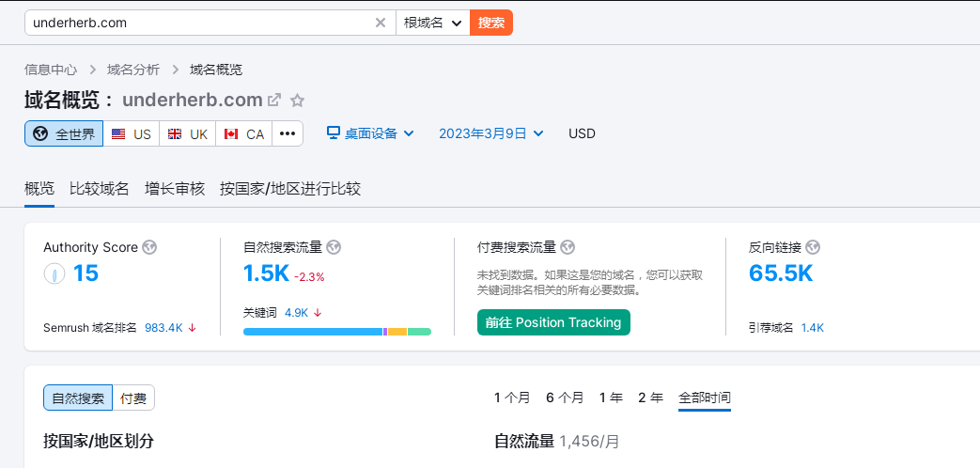Image resolution: width=980 pixels, height=468 pixels.
Task: Open the 4.9K keywords link
Action: click(296, 312)
